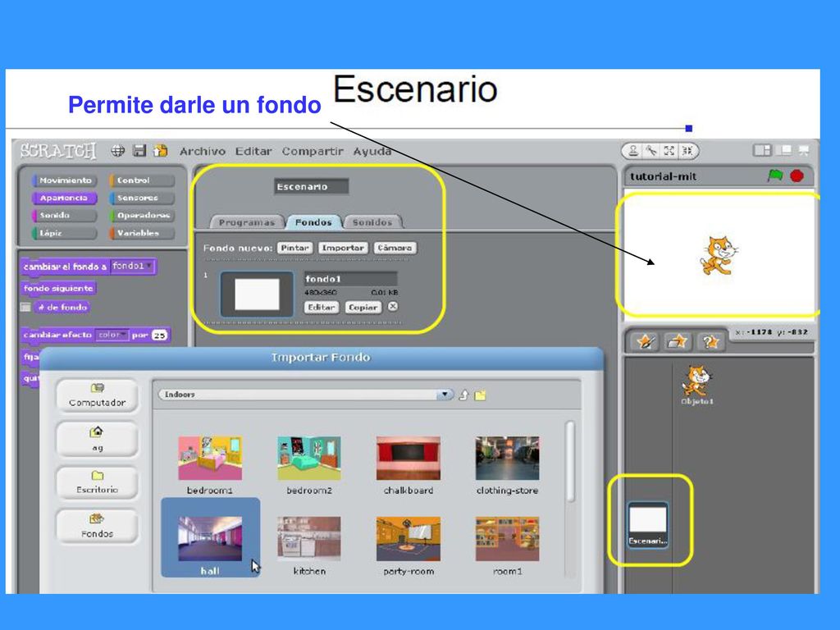Choose new sprite from file
This screenshot has height=630, width=840.
(678, 341)
